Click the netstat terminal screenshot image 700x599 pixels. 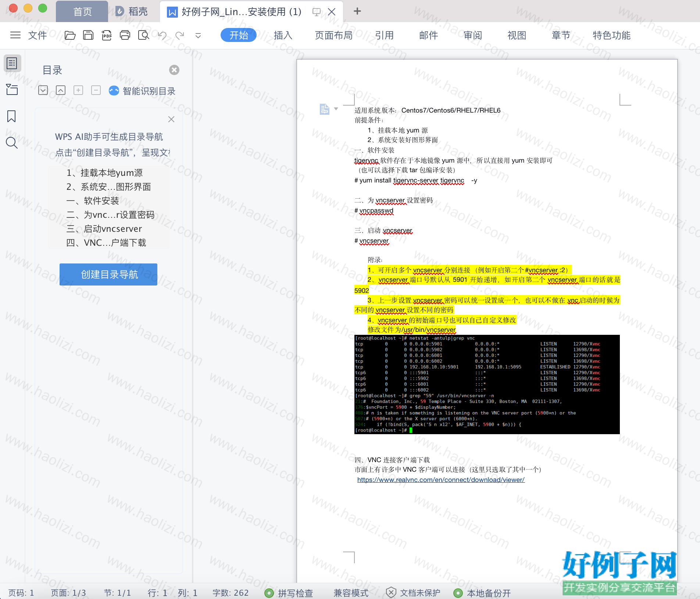point(487,384)
